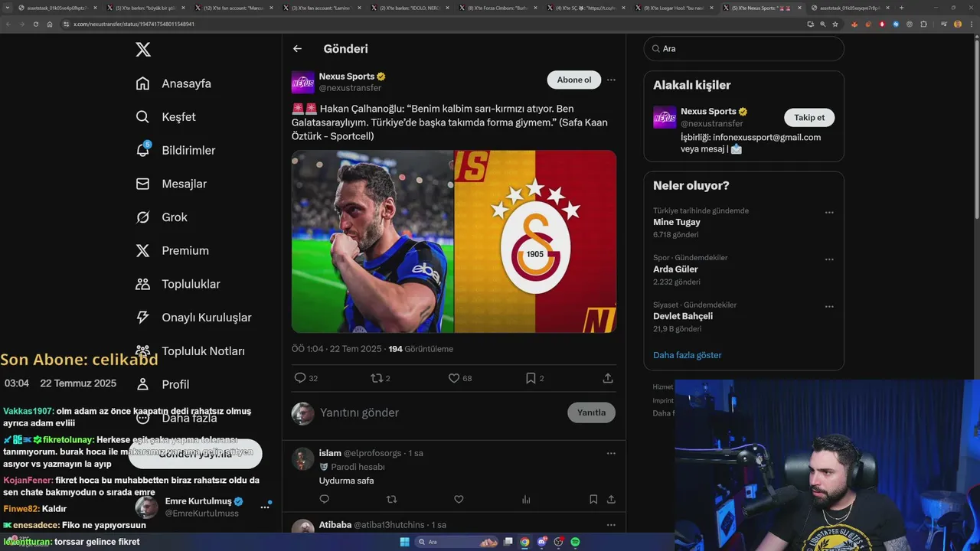Reply to islam's comment

pyautogui.click(x=325, y=499)
